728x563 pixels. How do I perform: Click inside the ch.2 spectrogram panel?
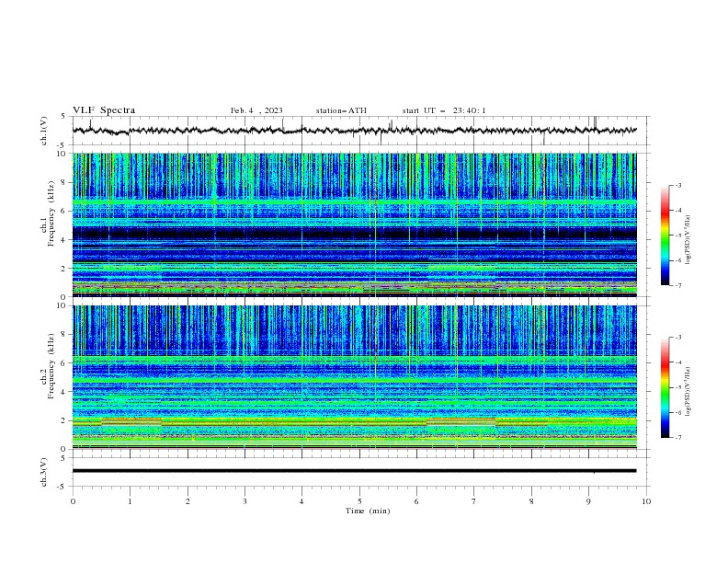coord(355,377)
